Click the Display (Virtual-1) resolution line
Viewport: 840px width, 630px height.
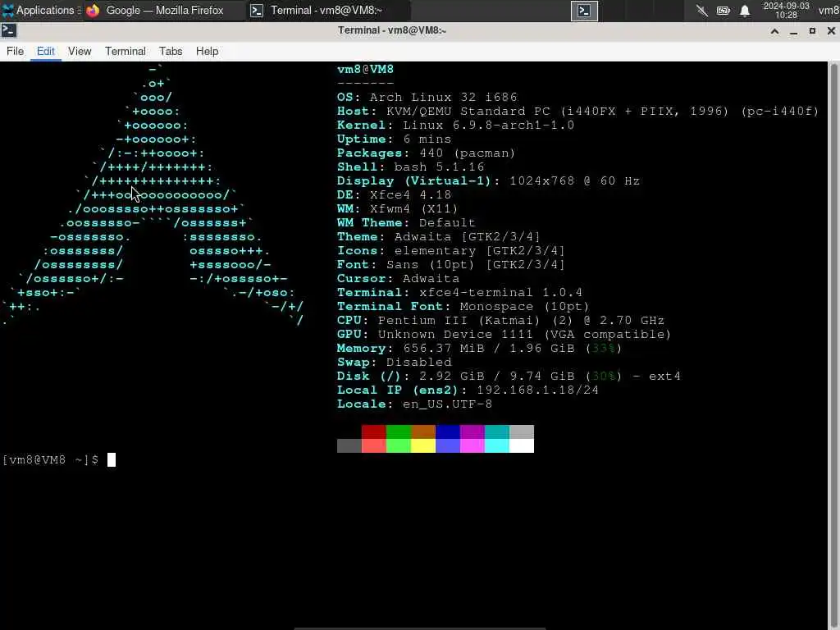(x=489, y=180)
